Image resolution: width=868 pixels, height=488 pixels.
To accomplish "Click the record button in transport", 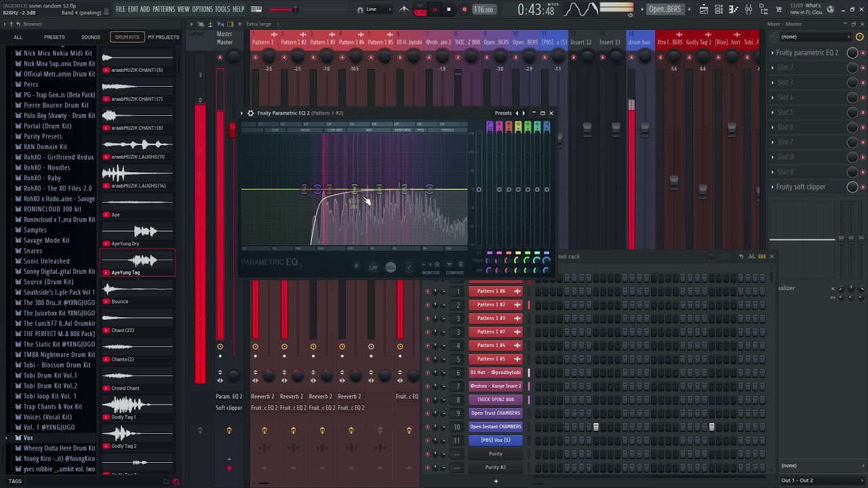I will pyautogui.click(x=465, y=9).
